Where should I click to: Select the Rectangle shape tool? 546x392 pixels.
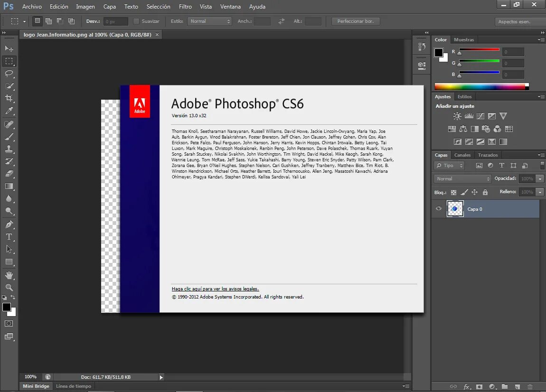[x=9, y=262]
